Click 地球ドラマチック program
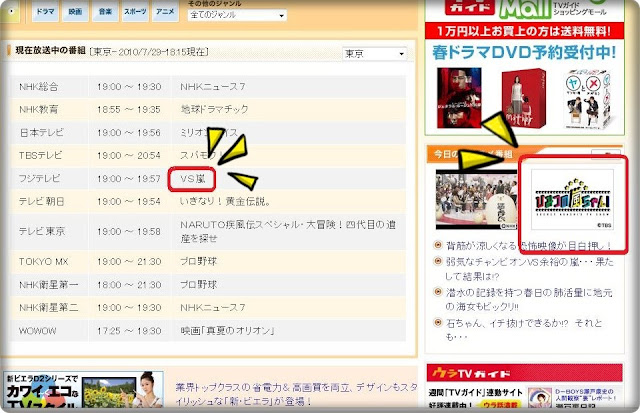 click(x=214, y=109)
